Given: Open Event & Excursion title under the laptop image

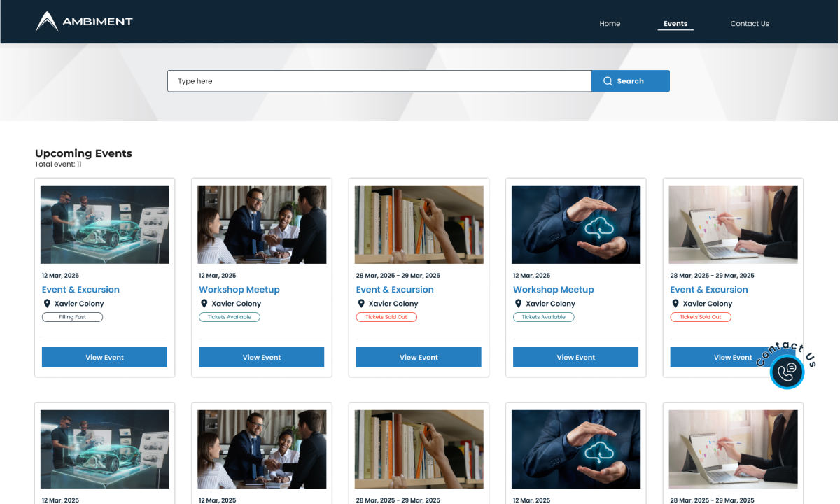Looking at the screenshot, I should pyautogui.click(x=709, y=290).
